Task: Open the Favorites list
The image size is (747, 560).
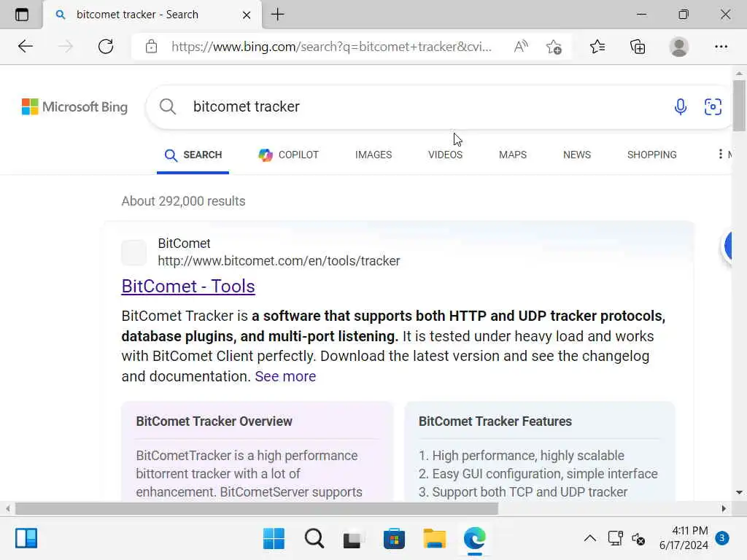Action: 597,47
